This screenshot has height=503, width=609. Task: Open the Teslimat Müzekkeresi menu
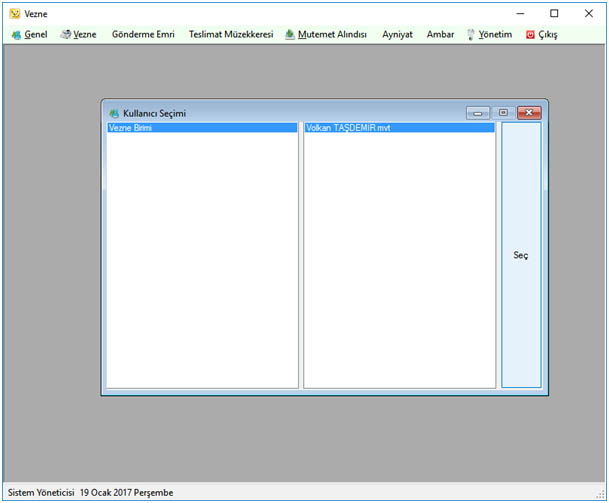(x=231, y=35)
